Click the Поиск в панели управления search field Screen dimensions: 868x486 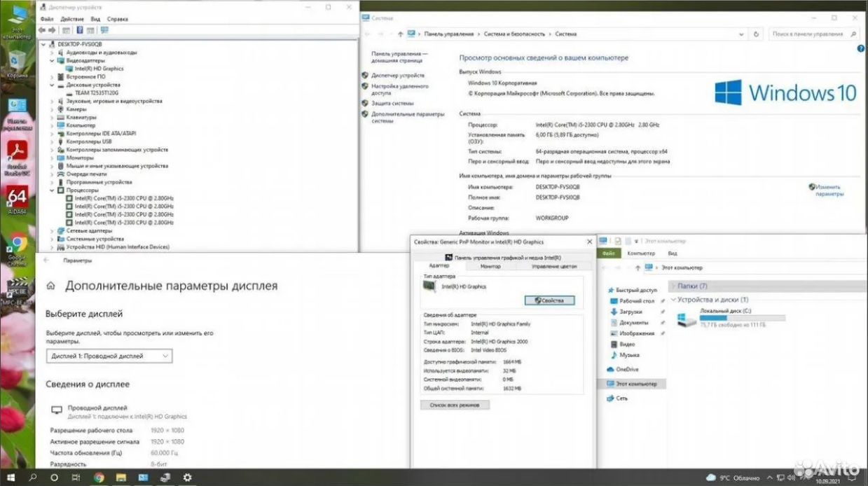(813, 34)
